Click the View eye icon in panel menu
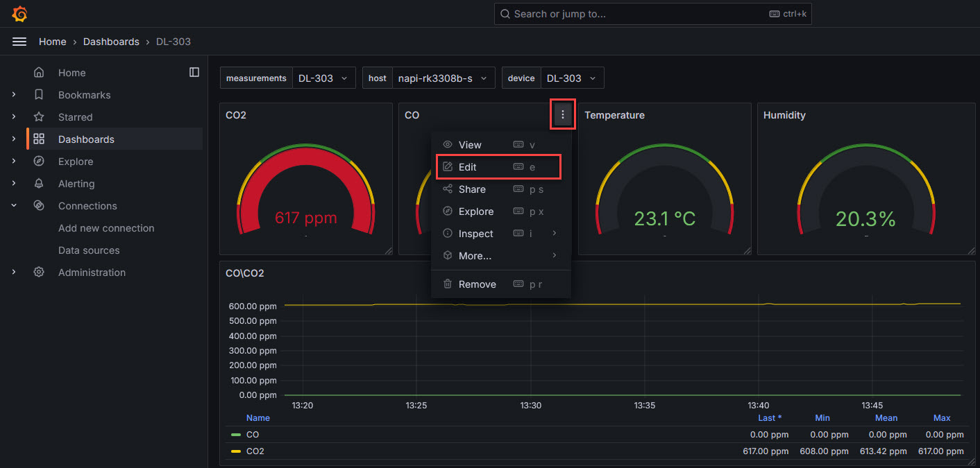The width and height of the screenshot is (980, 468). (448, 144)
